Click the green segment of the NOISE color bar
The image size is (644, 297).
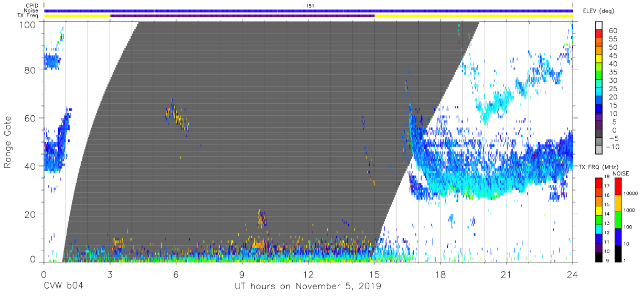618,220
